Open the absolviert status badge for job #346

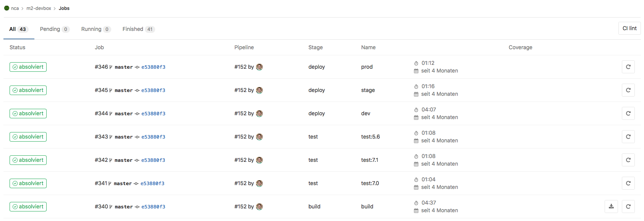pyautogui.click(x=28, y=67)
